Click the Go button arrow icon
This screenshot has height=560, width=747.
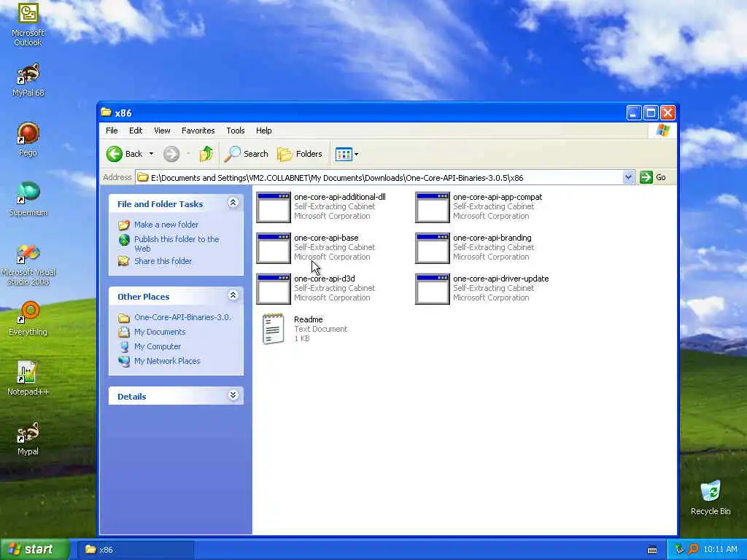646,177
